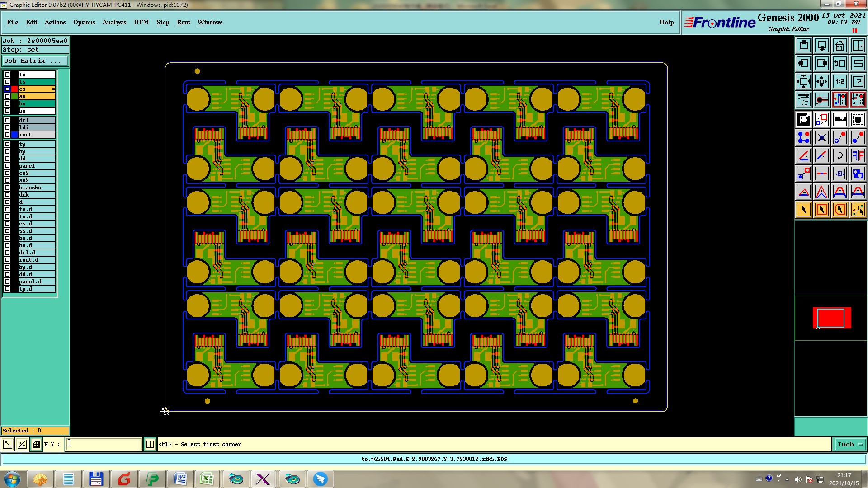Open the DFM menu
Screen dimensions: 868x488
pyautogui.click(x=141, y=22)
